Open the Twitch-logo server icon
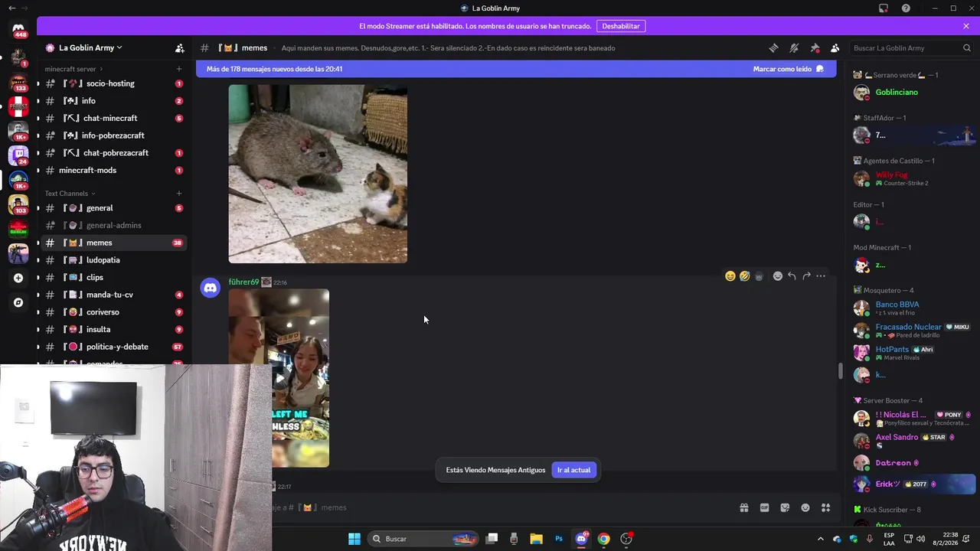This screenshot has height=551, width=980. point(18,155)
